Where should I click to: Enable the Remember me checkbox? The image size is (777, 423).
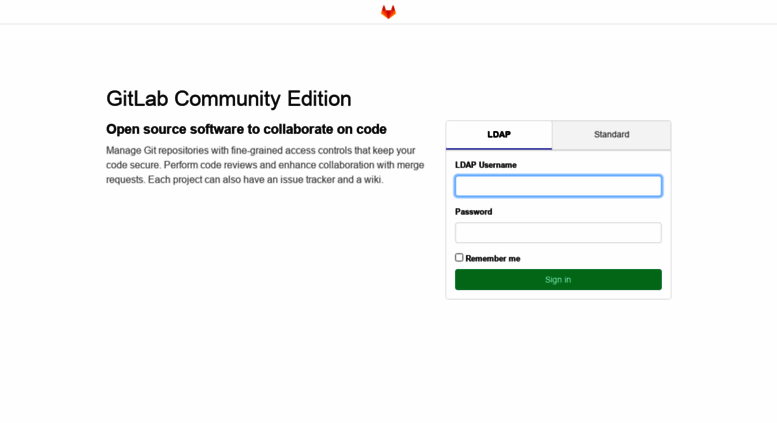(459, 258)
